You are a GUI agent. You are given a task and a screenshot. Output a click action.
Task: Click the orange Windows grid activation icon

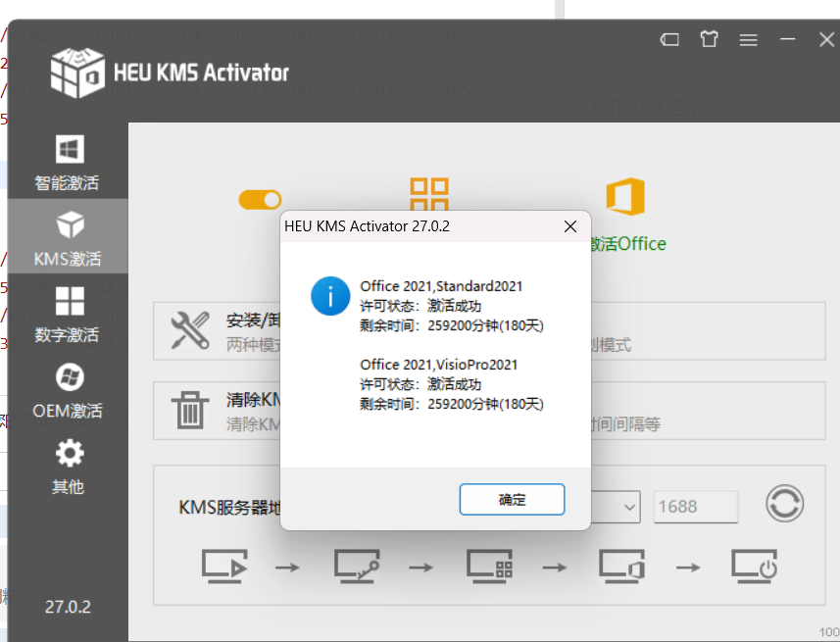(429, 193)
